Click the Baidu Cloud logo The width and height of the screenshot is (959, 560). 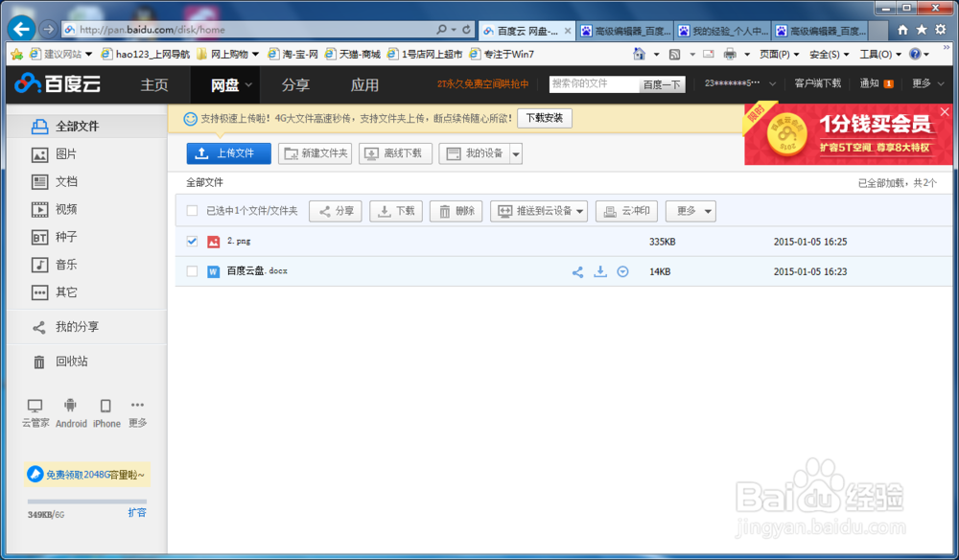58,83
